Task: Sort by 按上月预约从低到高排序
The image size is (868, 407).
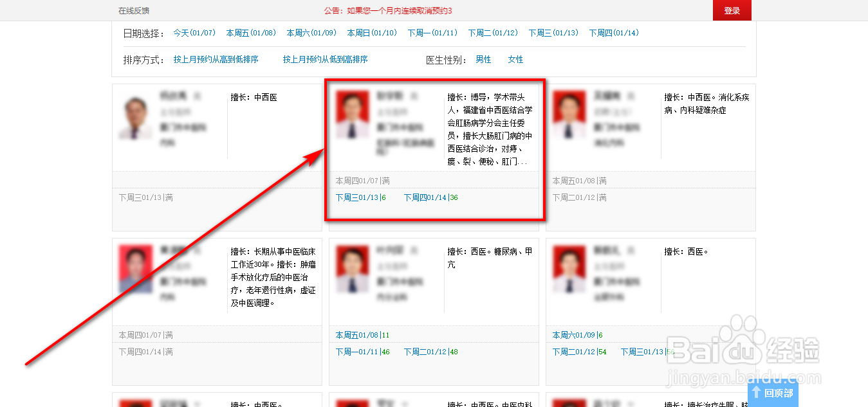Action: [x=326, y=59]
